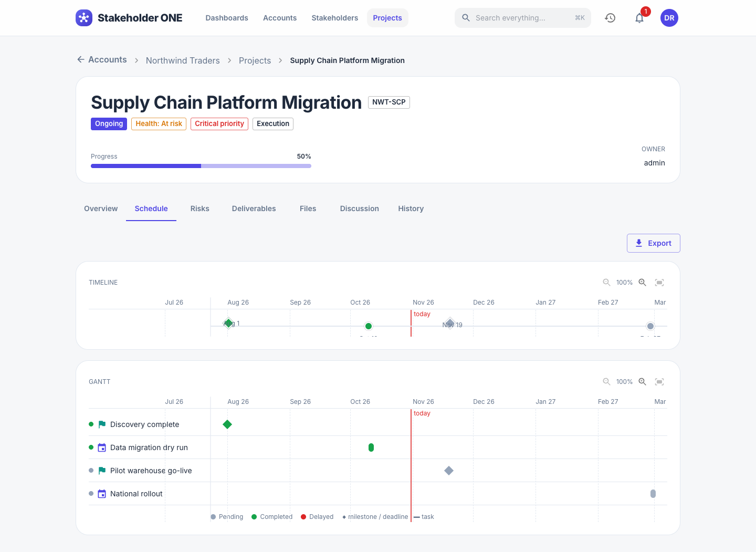Open Stakeholders in the top navigation
756x552 pixels.
335,18
